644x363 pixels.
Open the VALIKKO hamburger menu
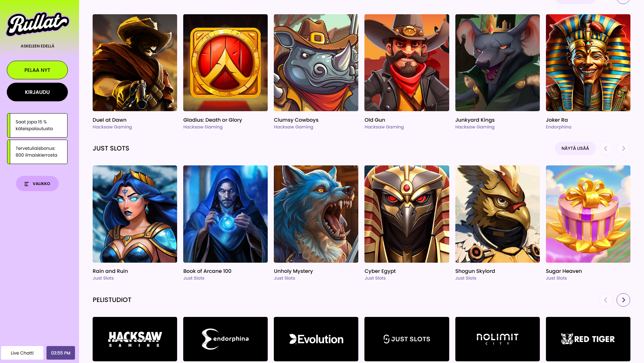37,184
